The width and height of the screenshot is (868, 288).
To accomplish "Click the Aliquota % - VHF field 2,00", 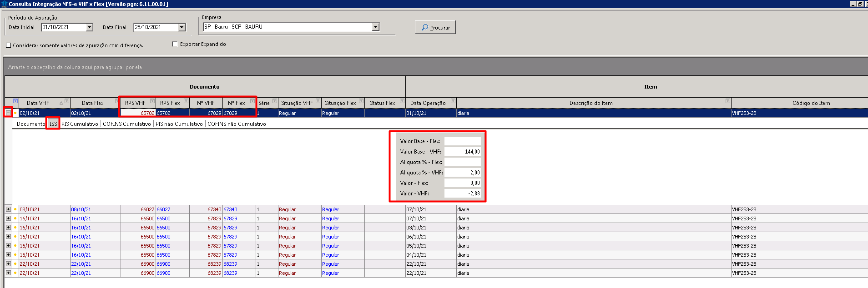I will pyautogui.click(x=462, y=173).
